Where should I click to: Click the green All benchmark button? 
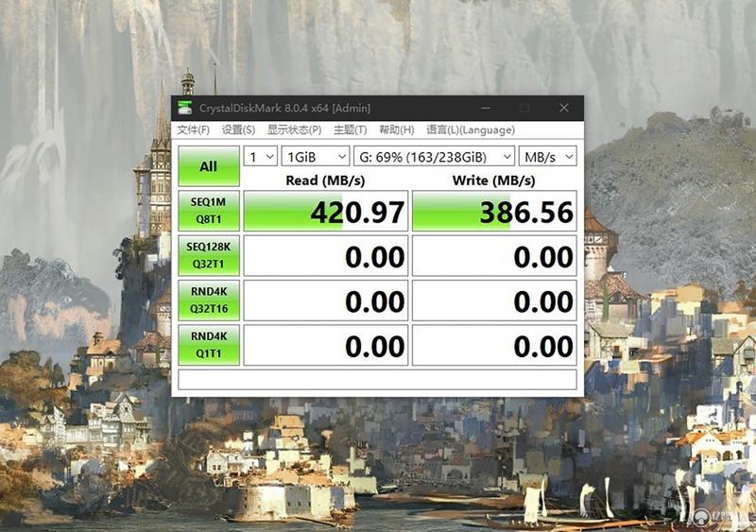pyautogui.click(x=209, y=166)
